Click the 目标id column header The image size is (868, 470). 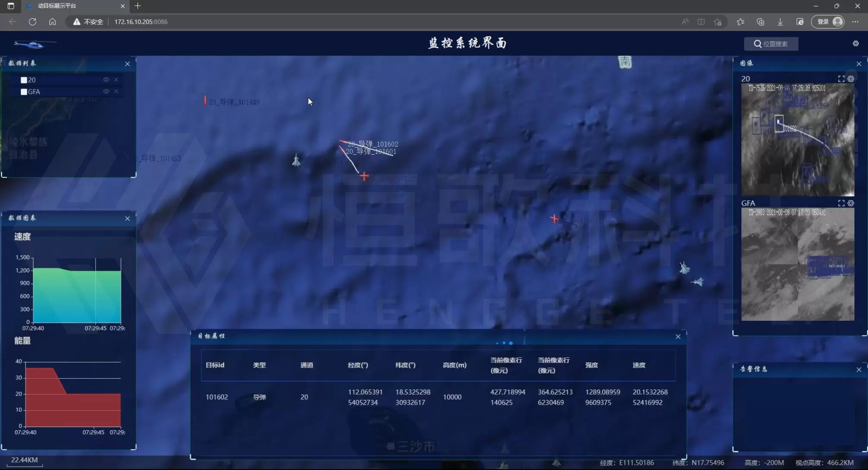[x=215, y=365]
